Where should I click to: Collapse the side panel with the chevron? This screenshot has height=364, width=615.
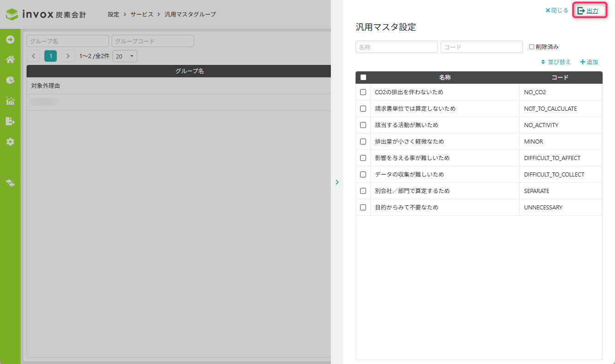[337, 182]
